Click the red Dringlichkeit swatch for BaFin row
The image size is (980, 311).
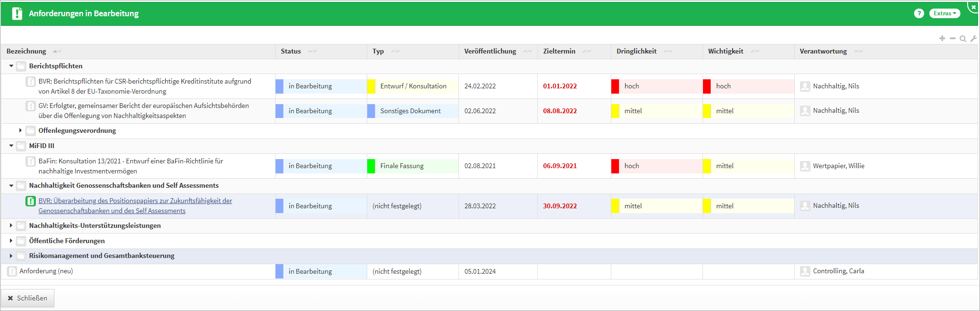coord(615,166)
